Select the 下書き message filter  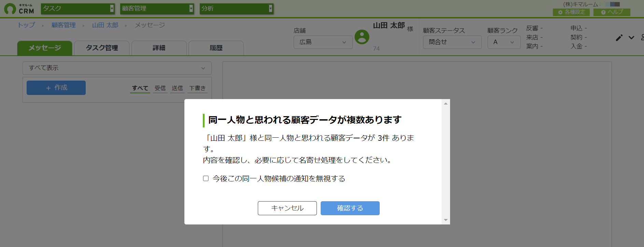(197, 88)
